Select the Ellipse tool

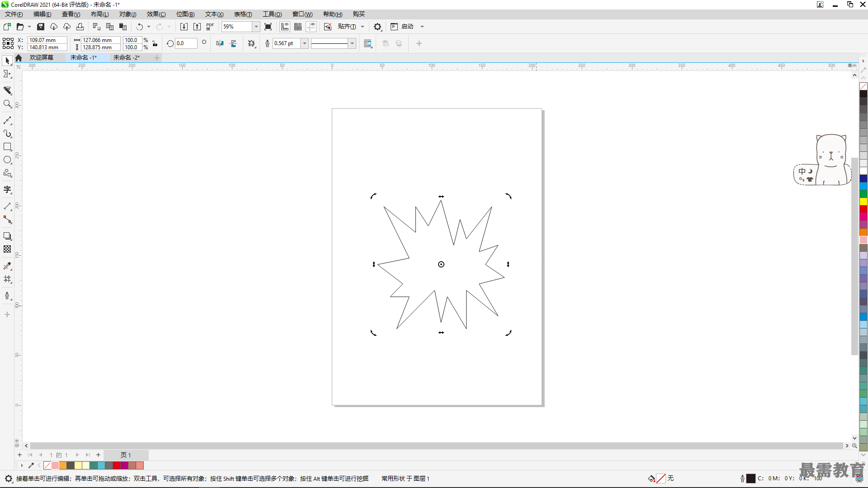7,160
